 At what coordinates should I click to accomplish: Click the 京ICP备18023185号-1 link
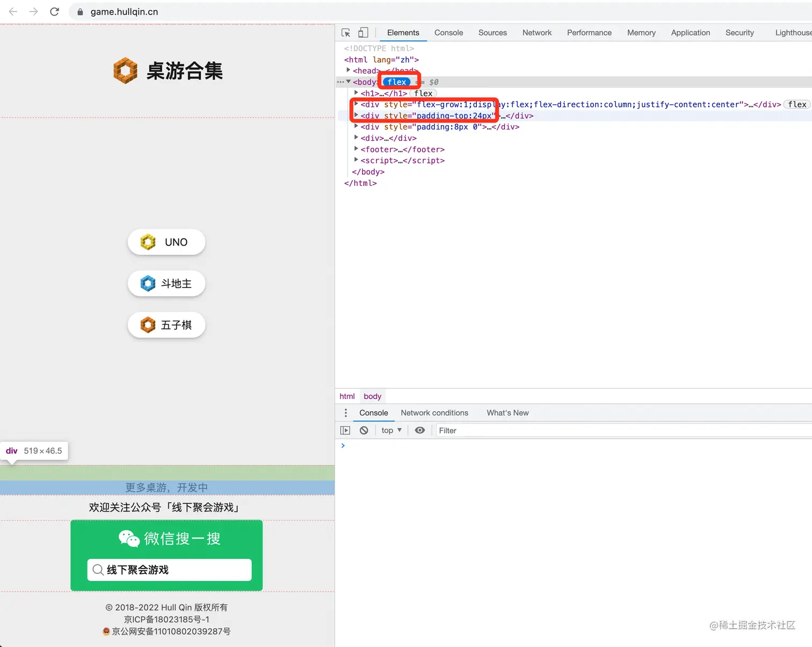pos(166,619)
